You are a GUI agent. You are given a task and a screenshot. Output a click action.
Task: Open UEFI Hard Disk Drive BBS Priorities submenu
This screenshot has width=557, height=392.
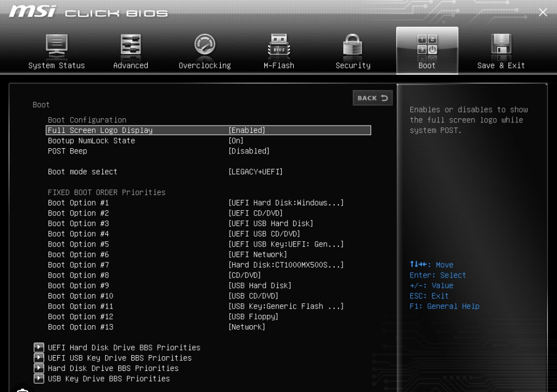(x=124, y=348)
